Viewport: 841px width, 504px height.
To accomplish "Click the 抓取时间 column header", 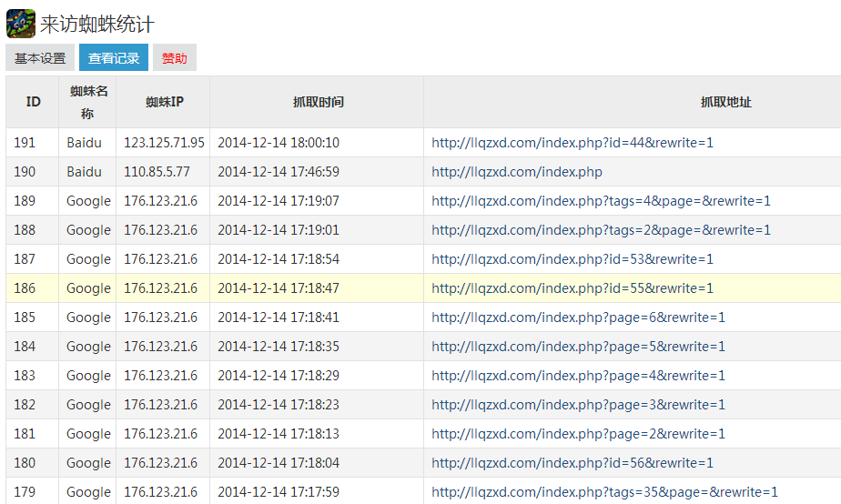I will pos(318,102).
